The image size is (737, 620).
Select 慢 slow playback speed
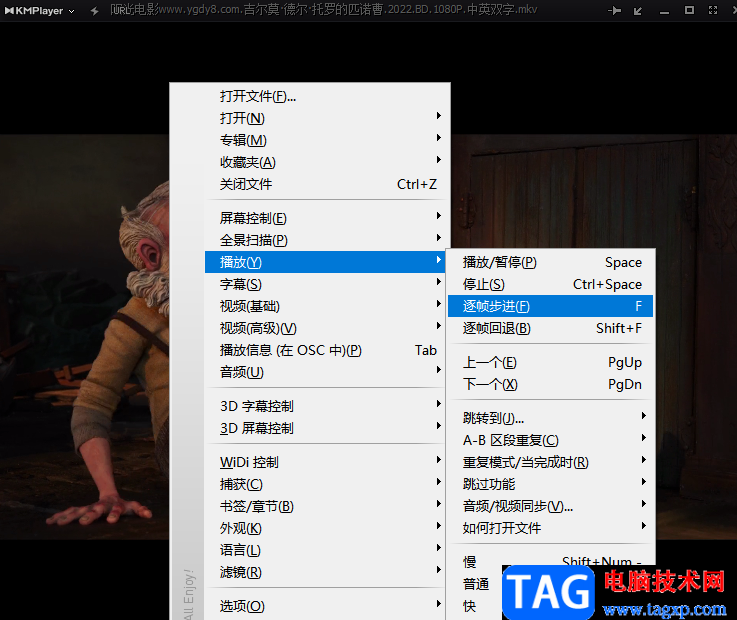coord(550,562)
